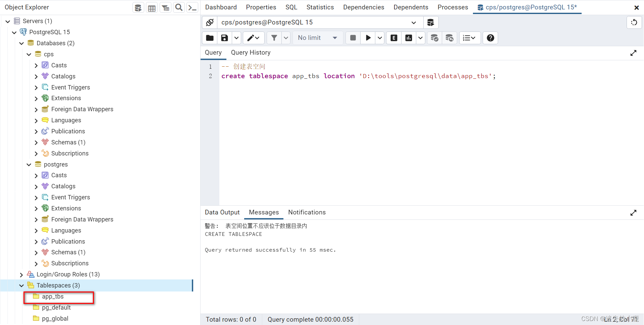644x325 pixels.
Task: Execute the query with the play button
Action: pyautogui.click(x=368, y=38)
